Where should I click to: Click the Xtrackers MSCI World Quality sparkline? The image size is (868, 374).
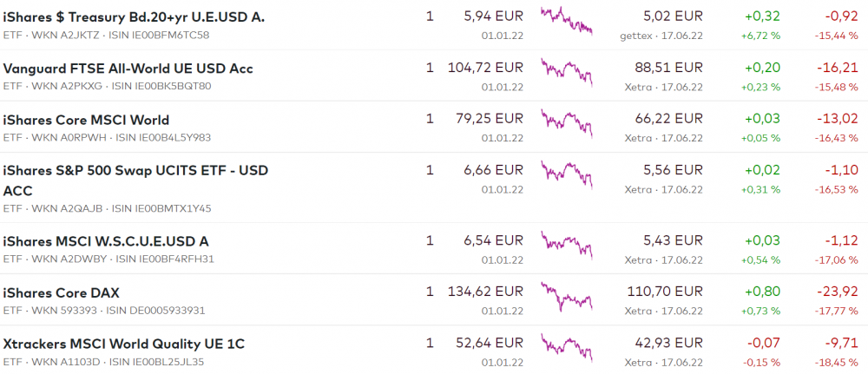tap(566, 348)
